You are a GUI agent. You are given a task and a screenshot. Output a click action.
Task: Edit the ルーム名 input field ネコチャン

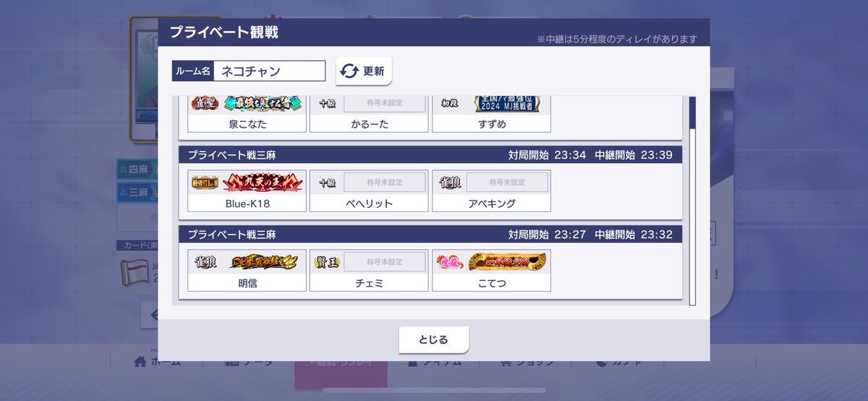(x=270, y=71)
